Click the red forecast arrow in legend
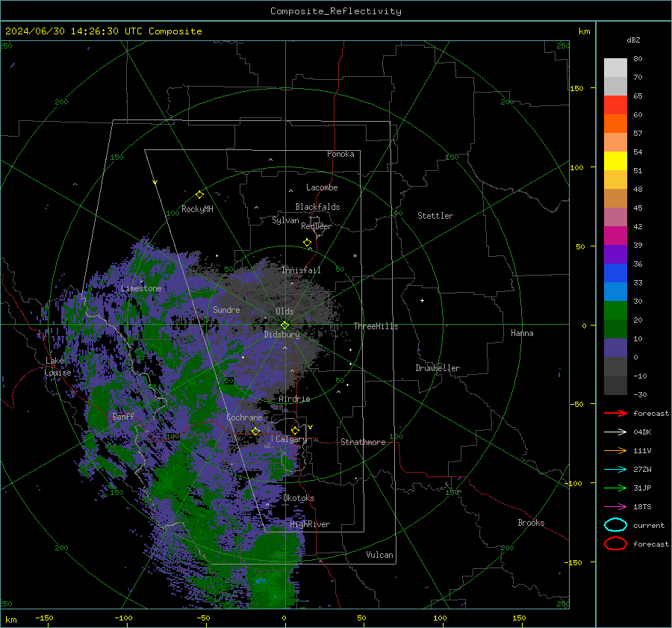 pos(615,413)
